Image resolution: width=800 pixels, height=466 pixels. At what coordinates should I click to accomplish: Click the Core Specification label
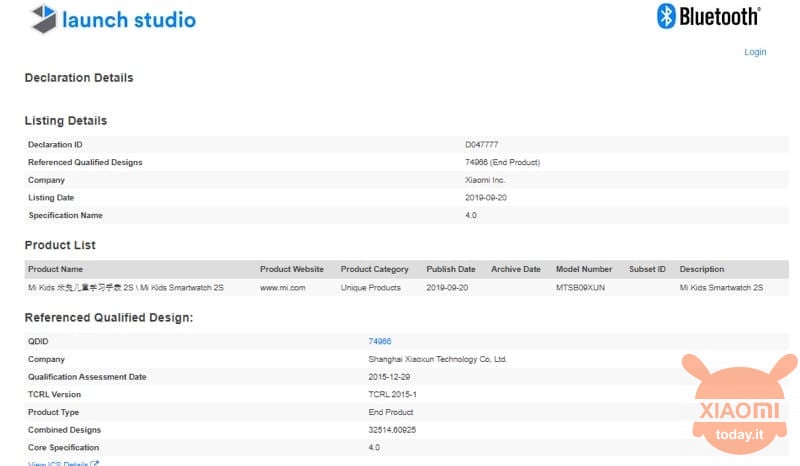63,448
